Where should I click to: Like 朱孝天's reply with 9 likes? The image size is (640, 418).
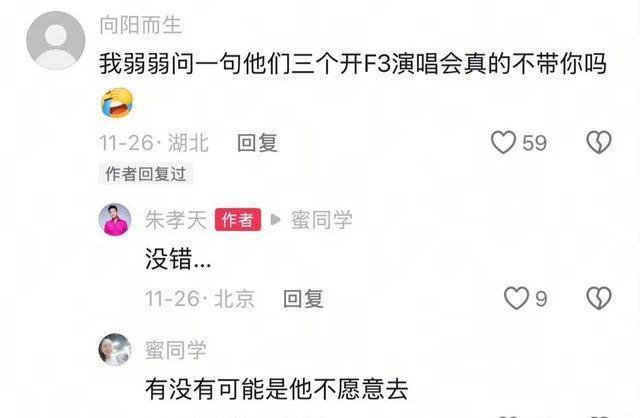[516, 298]
